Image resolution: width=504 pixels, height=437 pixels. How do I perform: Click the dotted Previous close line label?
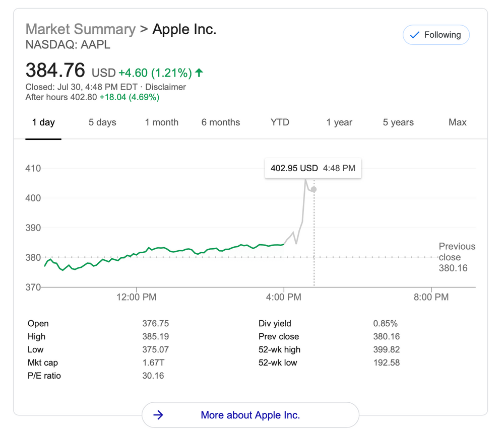point(457,257)
